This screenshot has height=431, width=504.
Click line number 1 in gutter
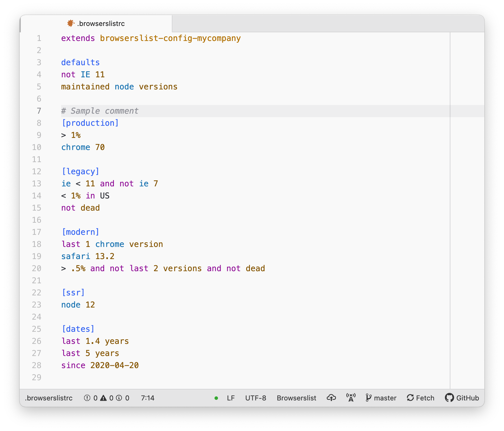click(39, 38)
